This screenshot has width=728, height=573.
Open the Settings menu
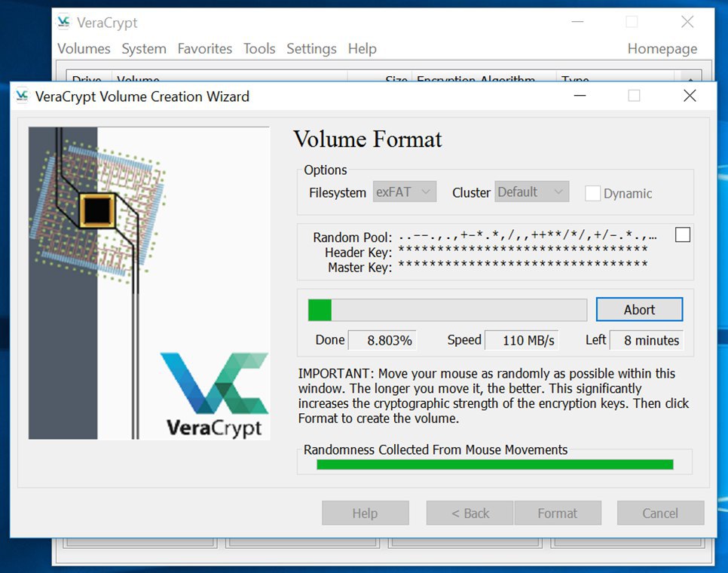point(311,48)
